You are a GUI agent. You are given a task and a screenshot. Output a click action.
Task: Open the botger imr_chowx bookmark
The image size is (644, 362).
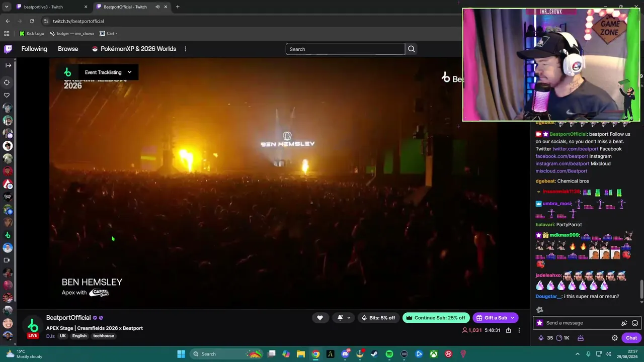tap(72, 34)
